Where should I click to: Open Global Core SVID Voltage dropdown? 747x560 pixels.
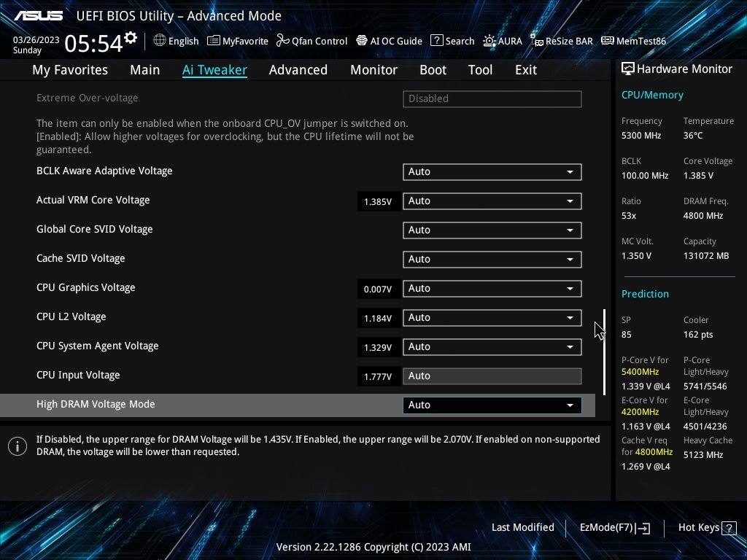pyautogui.click(x=492, y=230)
